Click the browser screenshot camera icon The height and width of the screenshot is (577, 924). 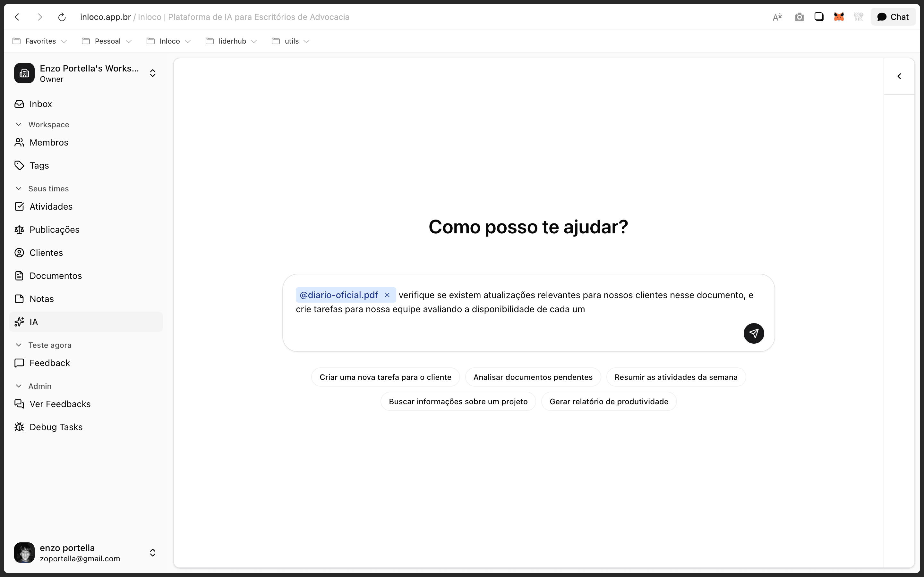tap(799, 17)
